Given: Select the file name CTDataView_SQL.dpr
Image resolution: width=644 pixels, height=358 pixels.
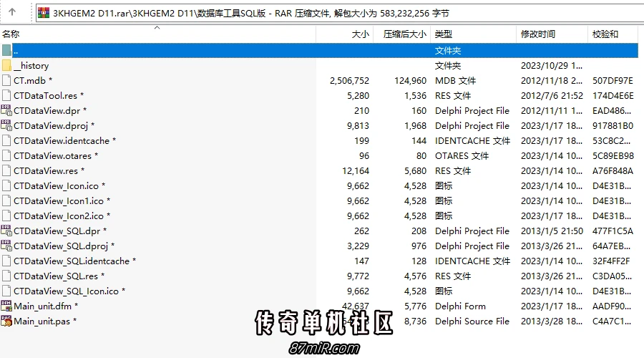Looking at the screenshot, I should 57,231.
